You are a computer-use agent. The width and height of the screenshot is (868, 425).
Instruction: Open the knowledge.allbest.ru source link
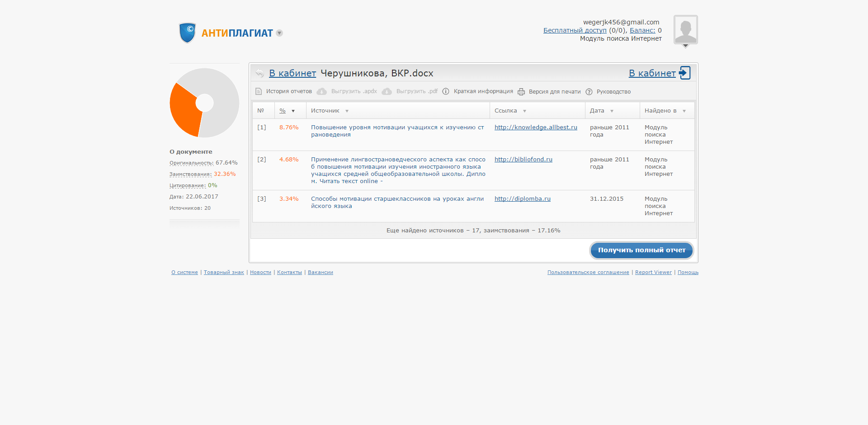(536, 127)
